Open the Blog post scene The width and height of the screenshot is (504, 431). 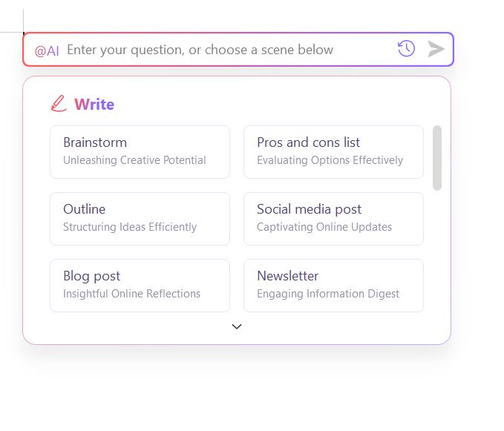[140, 285]
